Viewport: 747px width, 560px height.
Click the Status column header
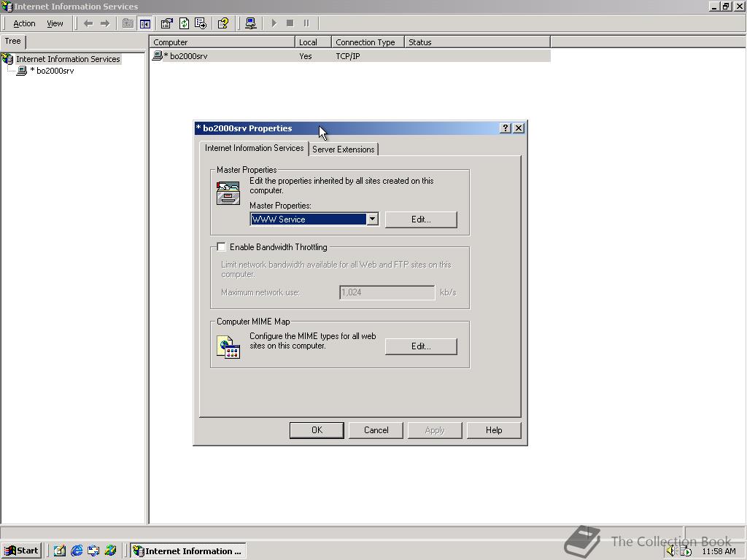[x=477, y=42]
